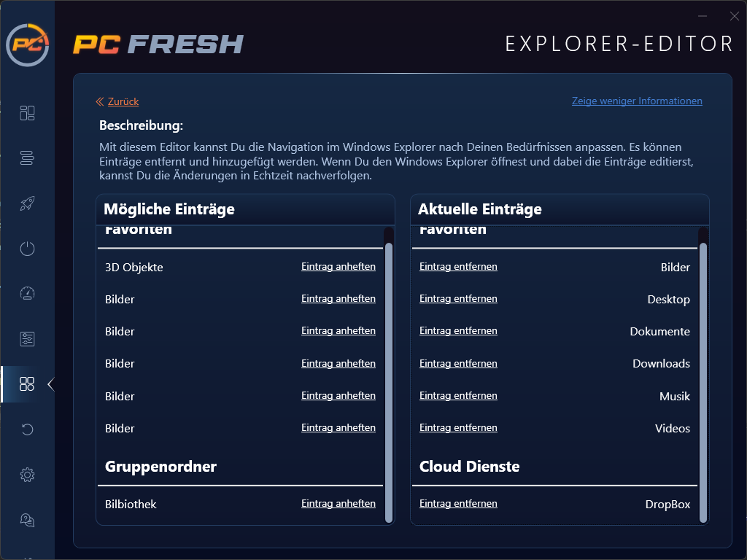Open the speedometer performance sidebar icon
This screenshot has height=560, width=747.
[x=27, y=293]
